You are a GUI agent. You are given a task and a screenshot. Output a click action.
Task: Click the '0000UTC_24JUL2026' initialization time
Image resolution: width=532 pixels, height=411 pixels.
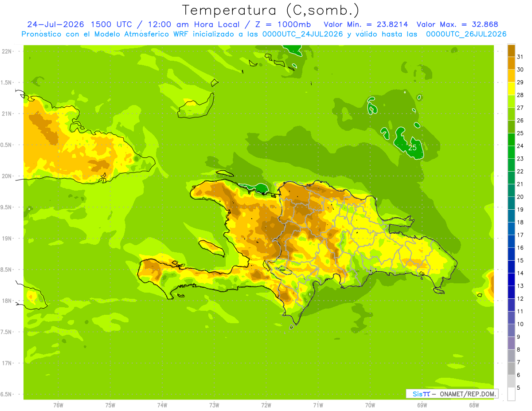point(303,34)
